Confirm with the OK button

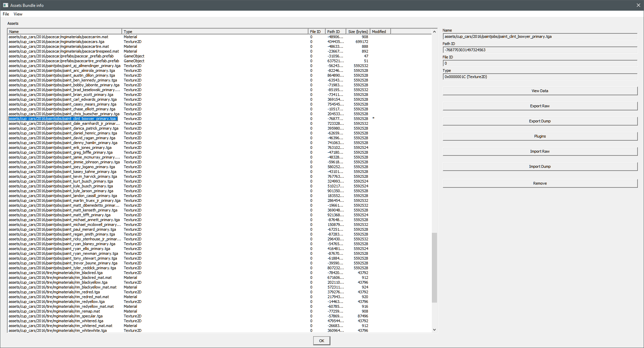click(321, 341)
